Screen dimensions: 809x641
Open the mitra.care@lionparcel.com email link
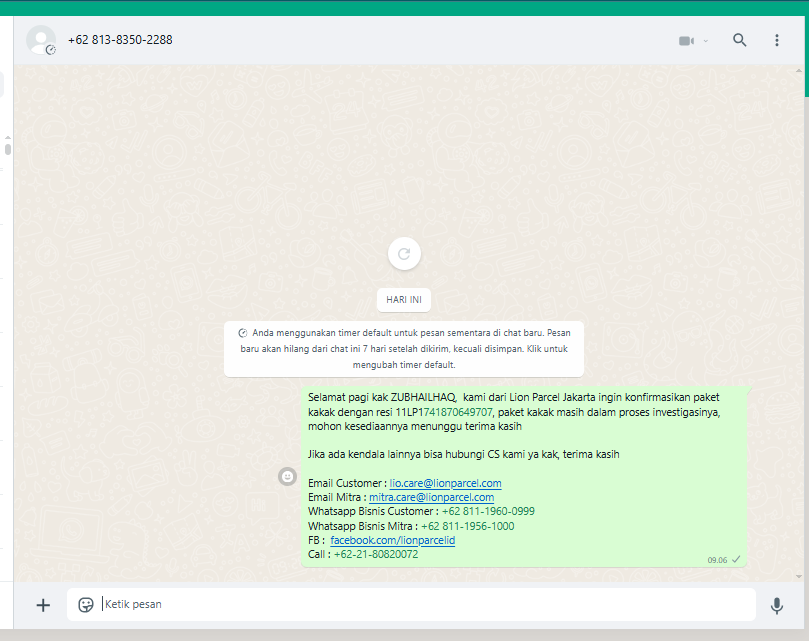pos(431,497)
